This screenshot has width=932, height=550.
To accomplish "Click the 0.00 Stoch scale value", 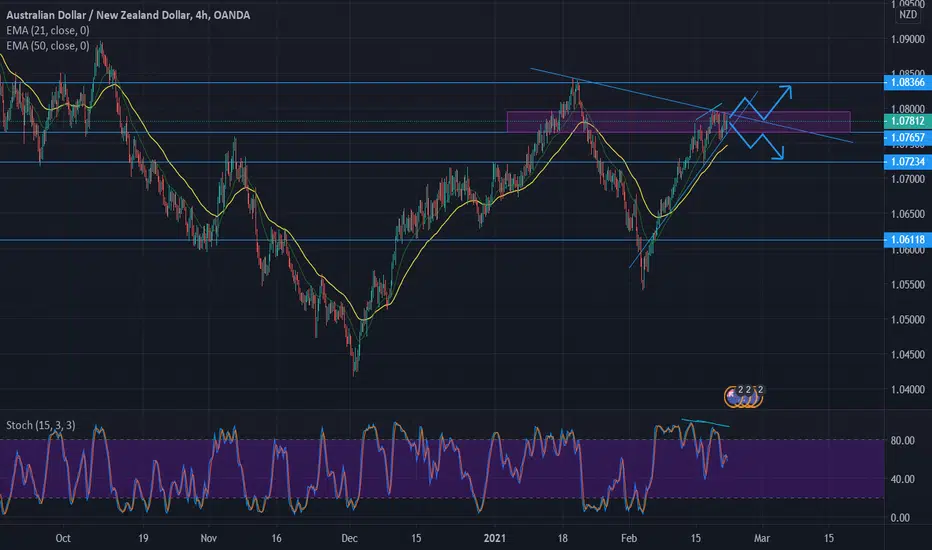I will (900, 518).
